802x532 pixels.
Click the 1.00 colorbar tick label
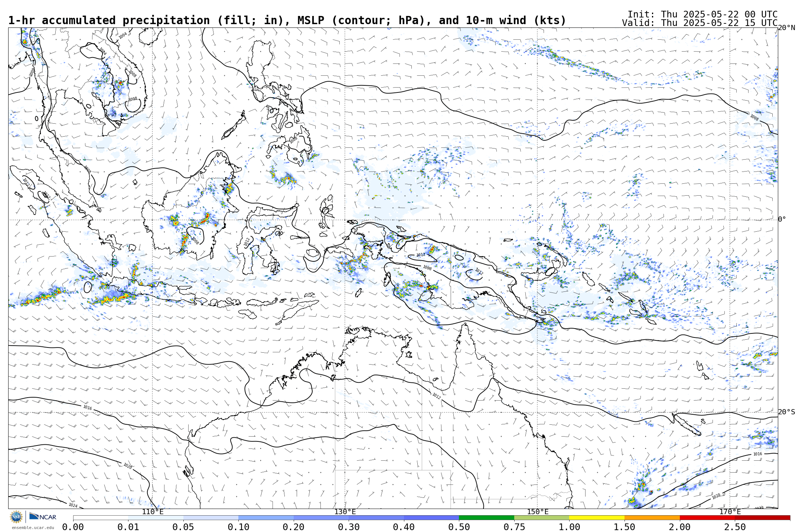569,527
